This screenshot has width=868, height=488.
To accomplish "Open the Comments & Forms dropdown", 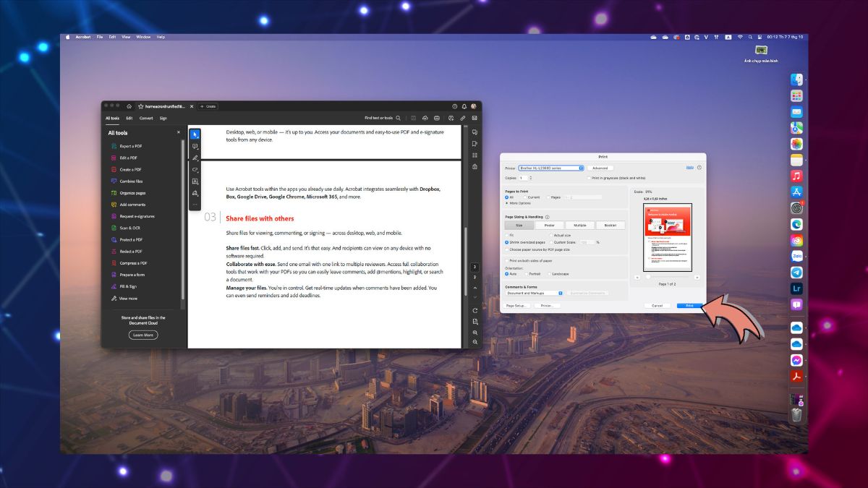I will click(x=535, y=293).
